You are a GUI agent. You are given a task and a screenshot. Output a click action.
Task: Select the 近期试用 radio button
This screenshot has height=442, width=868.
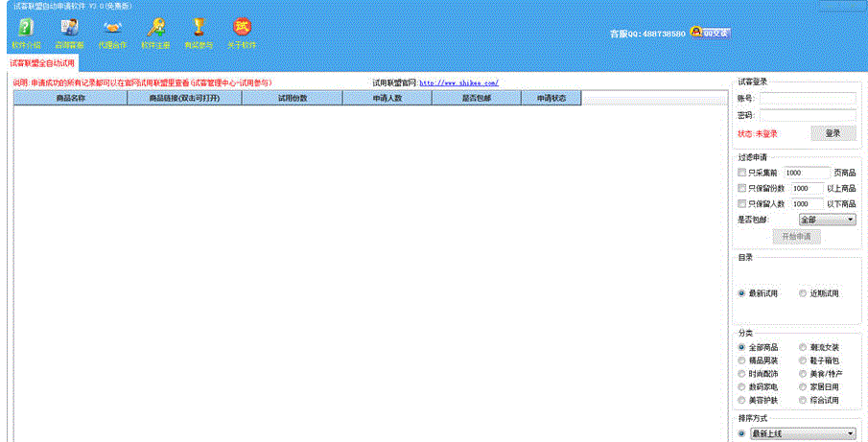803,293
